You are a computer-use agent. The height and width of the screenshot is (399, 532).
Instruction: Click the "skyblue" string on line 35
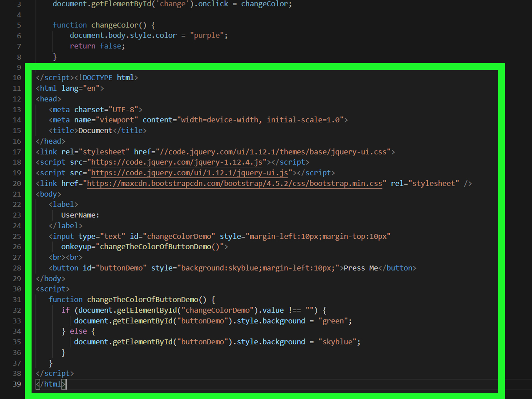pyautogui.click(x=337, y=342)
